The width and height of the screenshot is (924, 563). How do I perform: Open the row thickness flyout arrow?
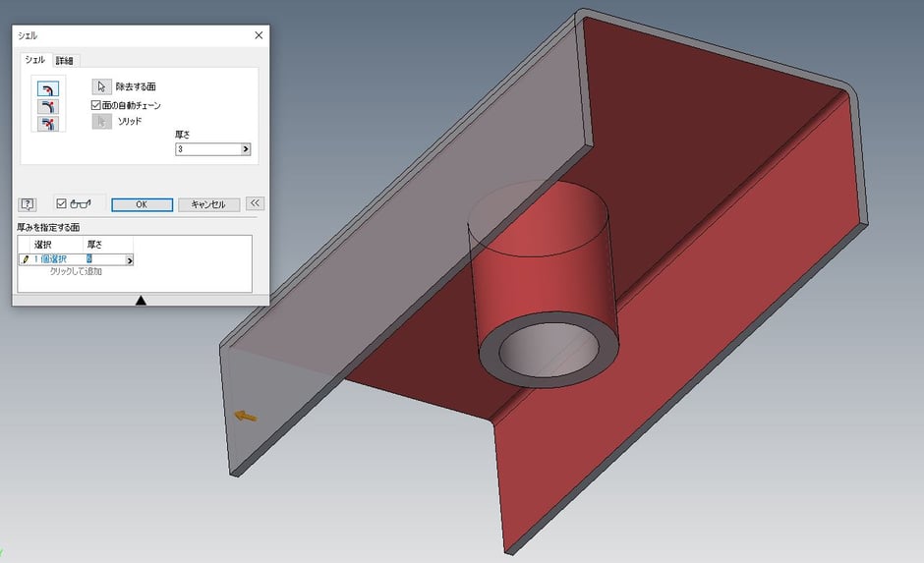129,259
